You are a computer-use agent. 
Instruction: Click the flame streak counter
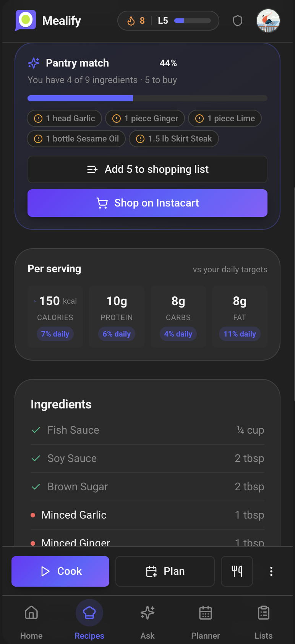tap(136, 21)
